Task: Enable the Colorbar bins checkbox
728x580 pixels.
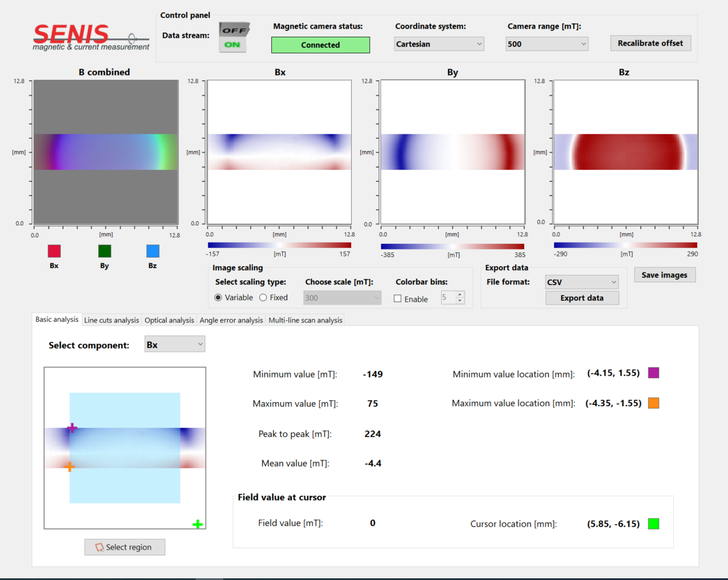Action: (x=398, y=299)
